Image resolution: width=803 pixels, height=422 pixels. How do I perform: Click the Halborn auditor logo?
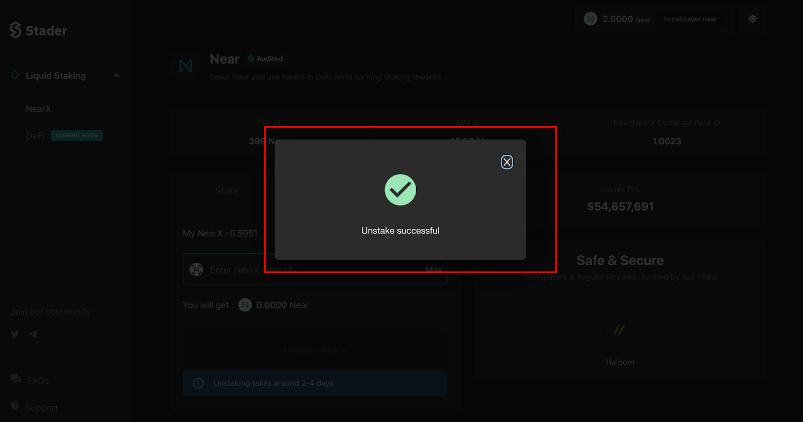pos(620,329)
